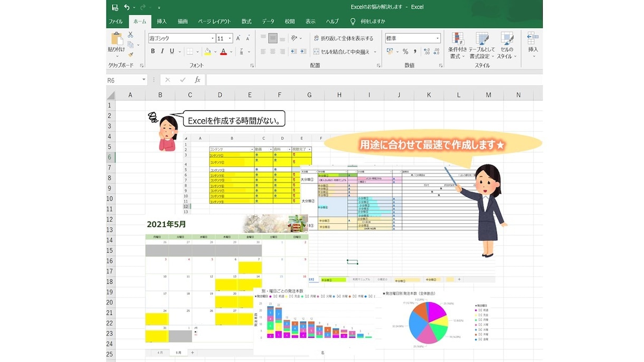Toggle bold formatting

153,52
